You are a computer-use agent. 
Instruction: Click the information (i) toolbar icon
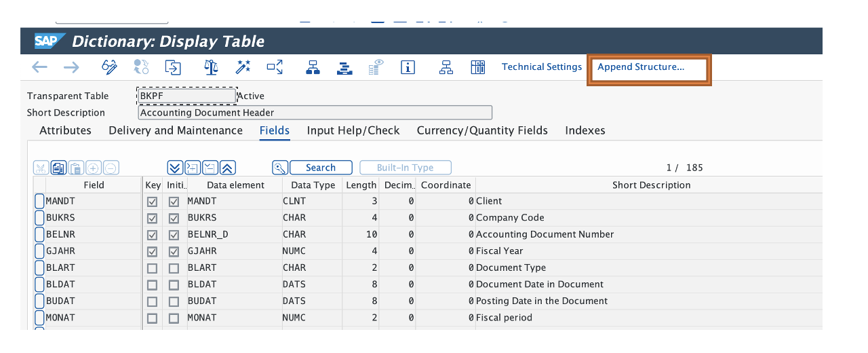(x=408, y=67)
